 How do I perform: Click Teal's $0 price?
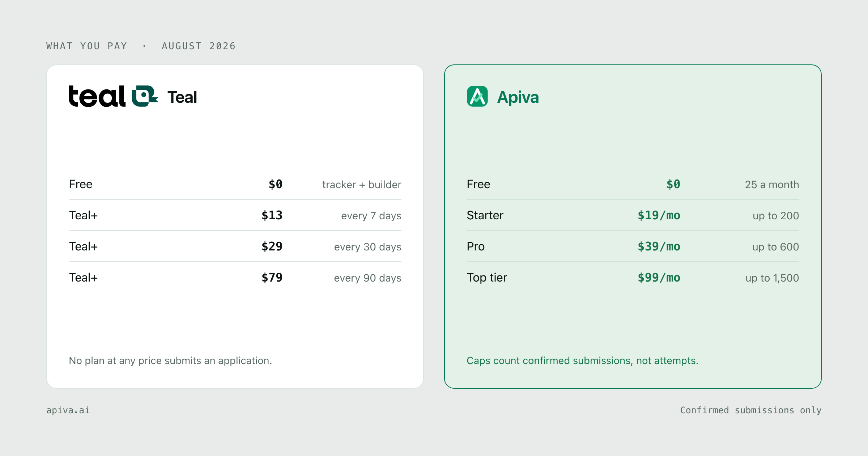(x=276, y=184)
